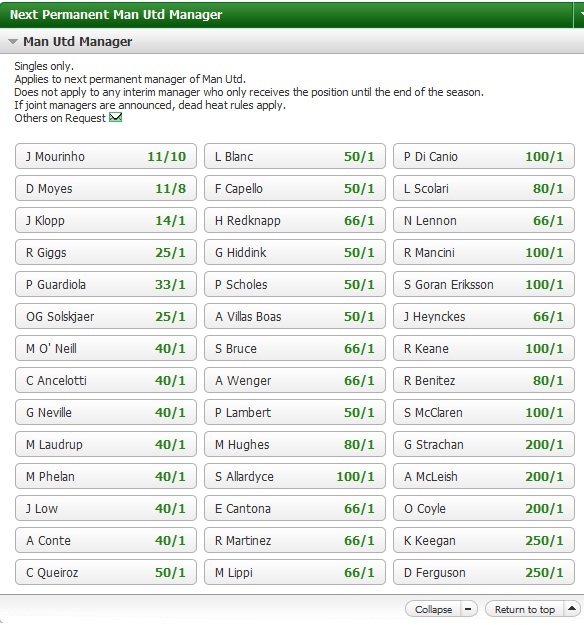
Task: Click the envelope icon beside Others on Request
Action: [x=116, y=118]
